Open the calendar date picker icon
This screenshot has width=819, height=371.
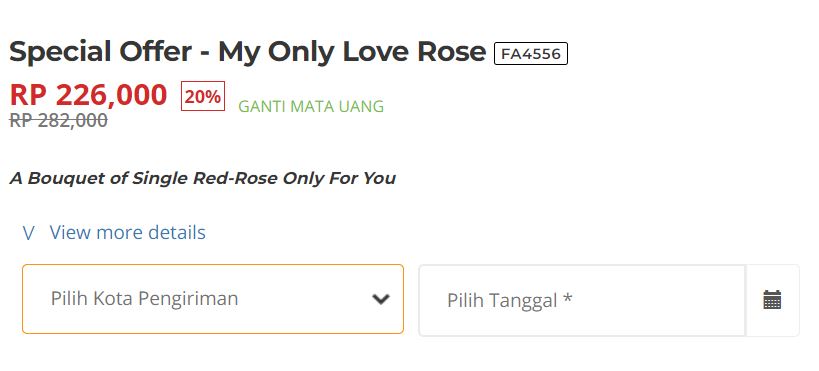(x=772, y=300)
